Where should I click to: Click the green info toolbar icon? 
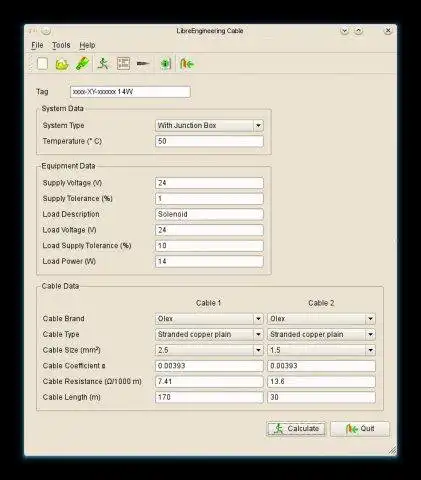(165, 63)
